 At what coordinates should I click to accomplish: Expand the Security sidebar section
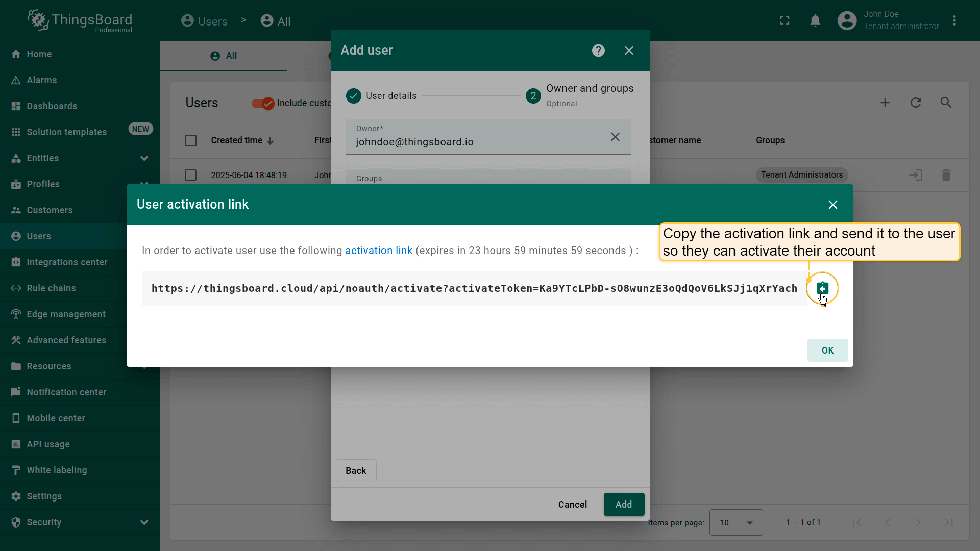(x=144, y=522)
